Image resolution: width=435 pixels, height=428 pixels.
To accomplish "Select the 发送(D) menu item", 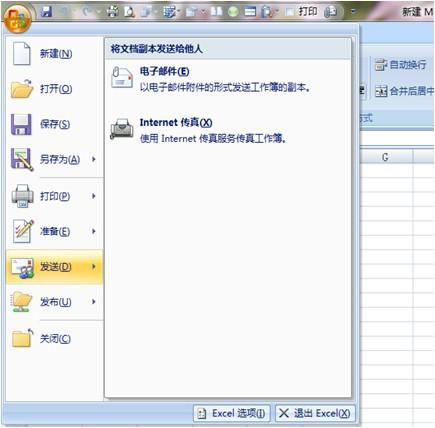I will tap(55, 267).
